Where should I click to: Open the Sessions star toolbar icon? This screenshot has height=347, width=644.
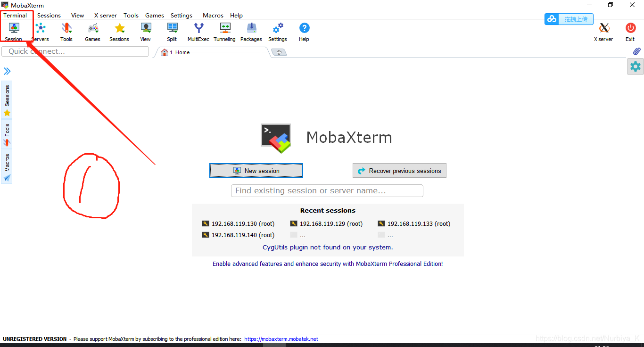119,32
